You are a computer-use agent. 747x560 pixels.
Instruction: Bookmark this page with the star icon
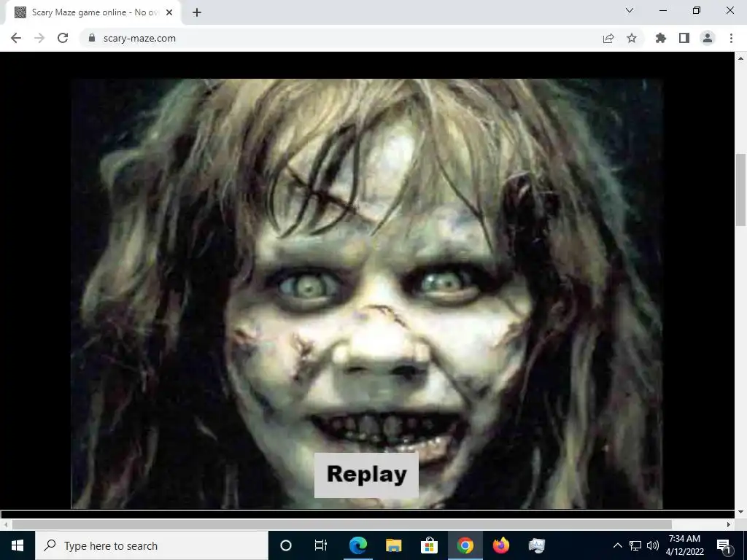(632, 38)
